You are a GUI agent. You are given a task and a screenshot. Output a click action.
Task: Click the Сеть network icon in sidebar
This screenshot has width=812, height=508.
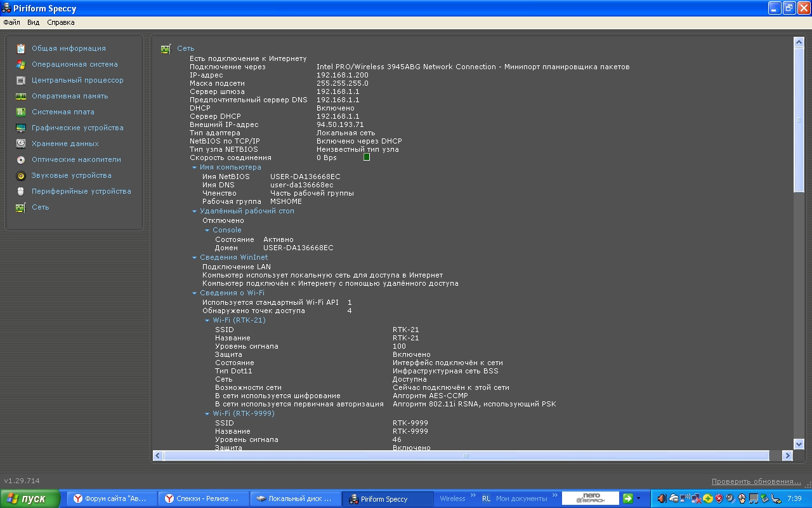(x=21, y=207)
